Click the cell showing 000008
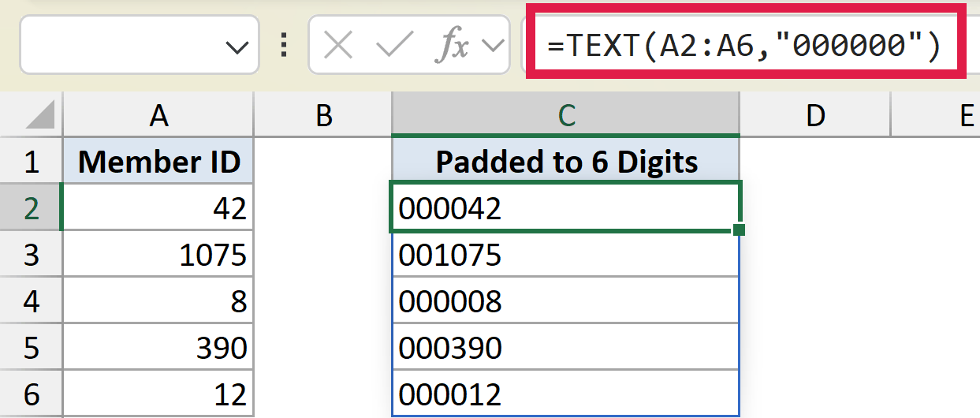 [566, 300]
